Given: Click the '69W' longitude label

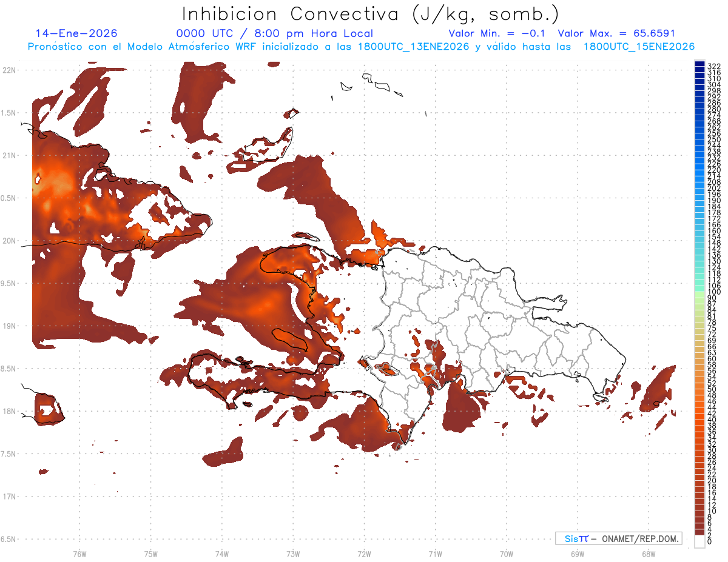Looking at the screenshot, I should (x=578, y=554).
